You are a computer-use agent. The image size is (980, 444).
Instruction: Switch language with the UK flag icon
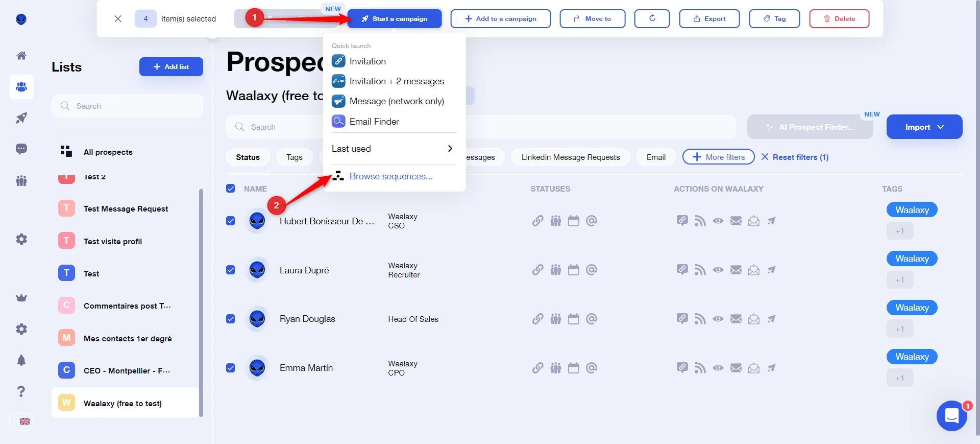pyautogui.click(x=24, y=422)
